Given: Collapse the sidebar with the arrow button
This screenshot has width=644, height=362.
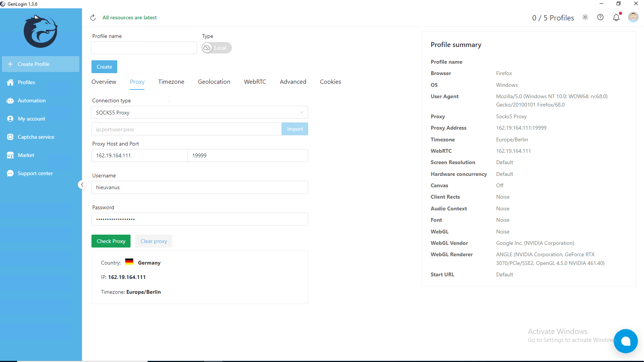Looking at the screenshot, I should [82, 185].
